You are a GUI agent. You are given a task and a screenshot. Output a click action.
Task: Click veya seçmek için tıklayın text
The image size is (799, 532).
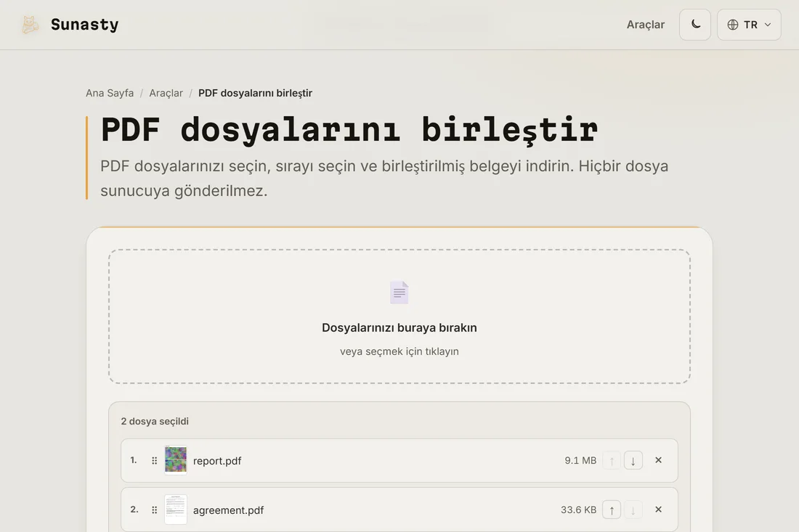point(399,351)
